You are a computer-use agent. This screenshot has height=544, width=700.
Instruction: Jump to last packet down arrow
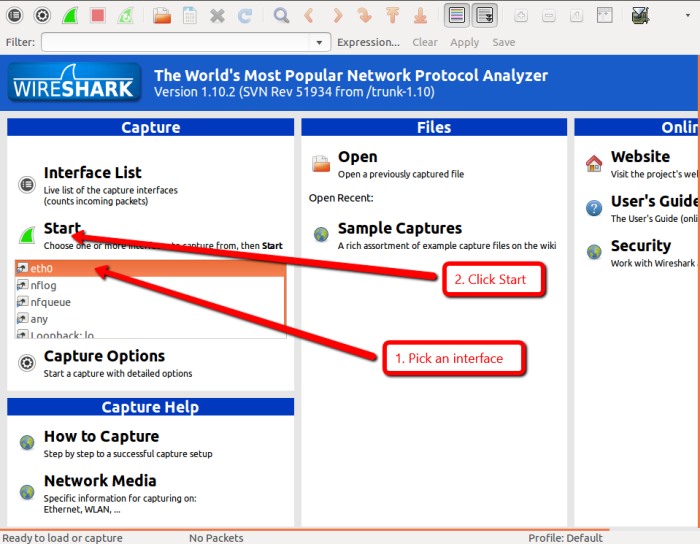[x=421, y=16]
